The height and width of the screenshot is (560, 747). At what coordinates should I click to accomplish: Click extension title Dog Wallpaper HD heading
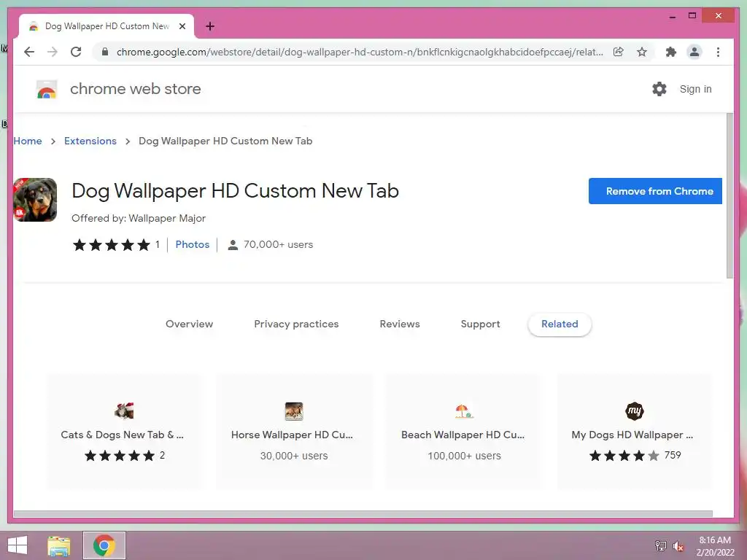pyautogui.click(x=236, y=191)
